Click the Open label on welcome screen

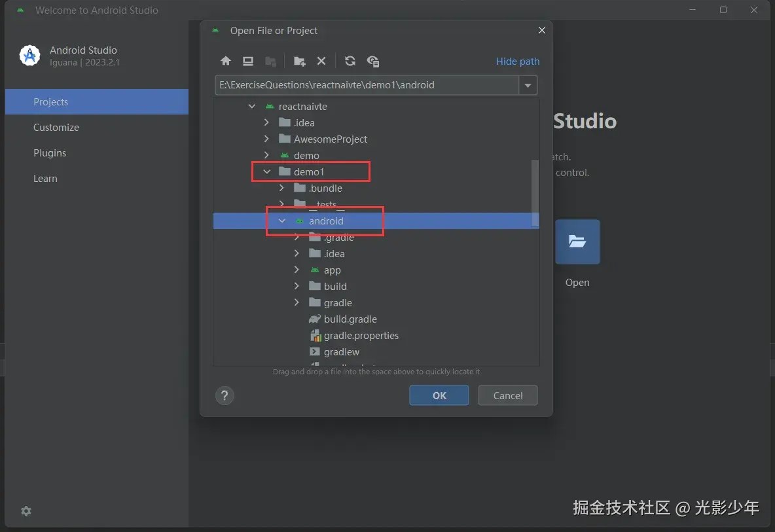[x=577, y=283]
